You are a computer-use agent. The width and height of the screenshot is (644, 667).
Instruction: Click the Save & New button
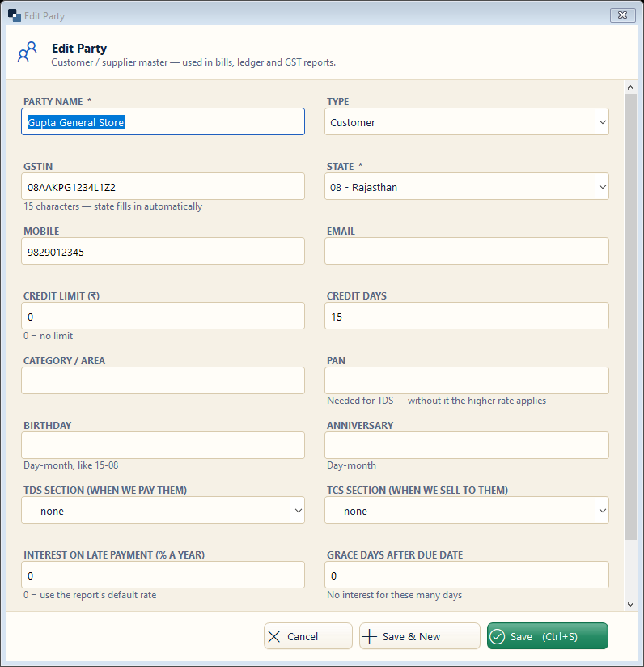point(420,636)
